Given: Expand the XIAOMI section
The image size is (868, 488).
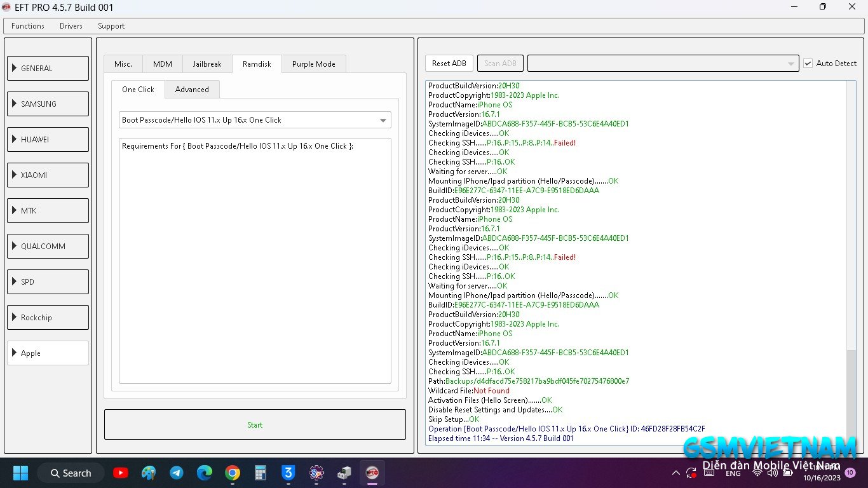Looking at the screenshot, I should [x=48, y=175].
